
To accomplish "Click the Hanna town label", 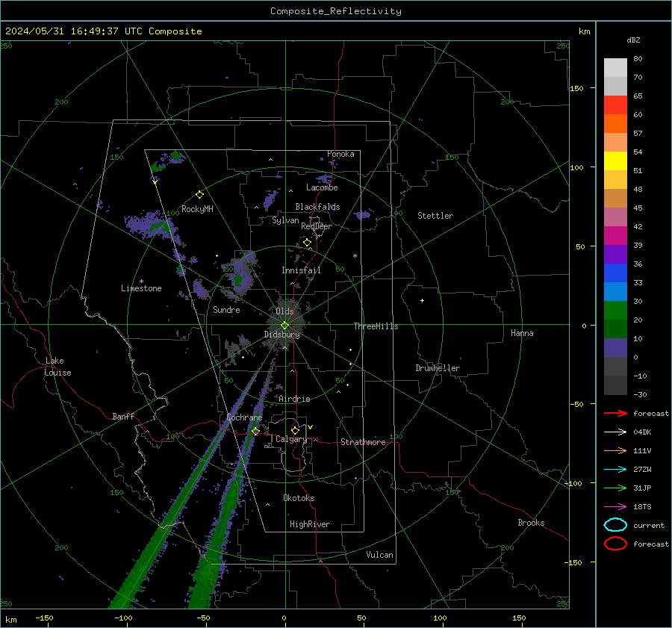I will 522,333.
